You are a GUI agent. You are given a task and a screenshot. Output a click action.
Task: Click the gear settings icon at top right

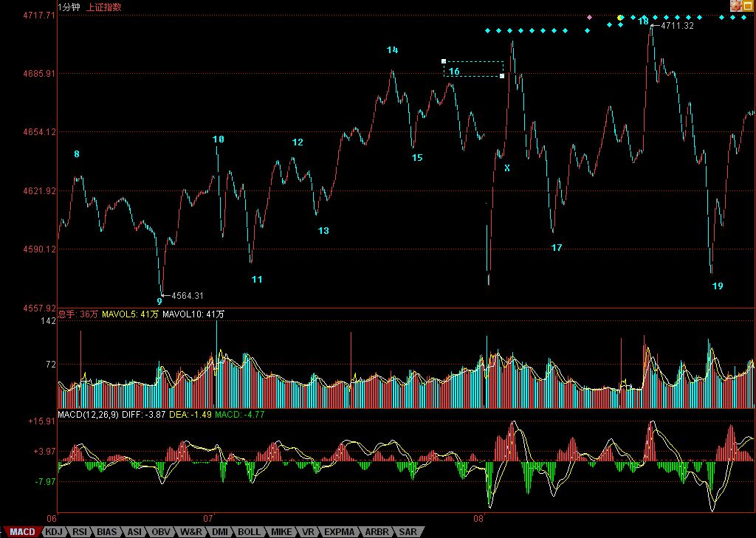[735, 5]
